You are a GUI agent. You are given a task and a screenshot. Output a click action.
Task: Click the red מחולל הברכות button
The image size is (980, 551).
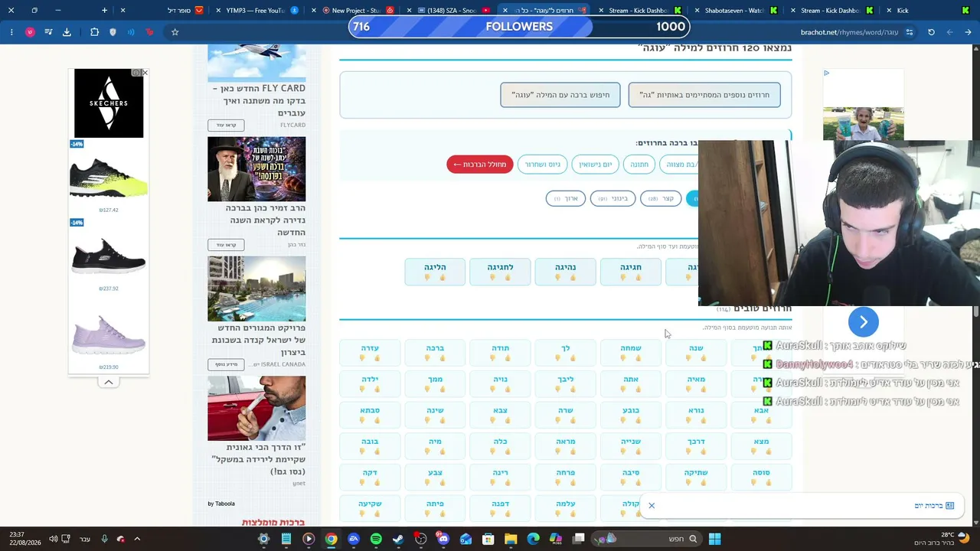click(480, 165)
